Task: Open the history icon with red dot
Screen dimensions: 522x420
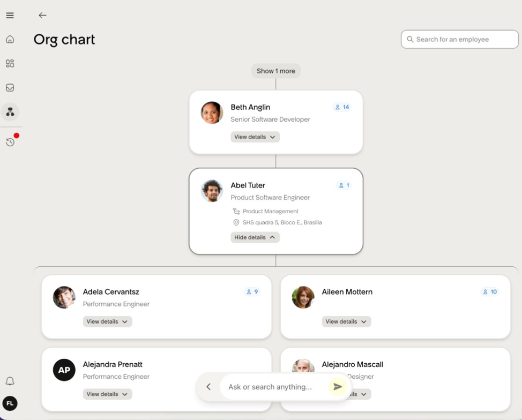Action: point(10,142)
